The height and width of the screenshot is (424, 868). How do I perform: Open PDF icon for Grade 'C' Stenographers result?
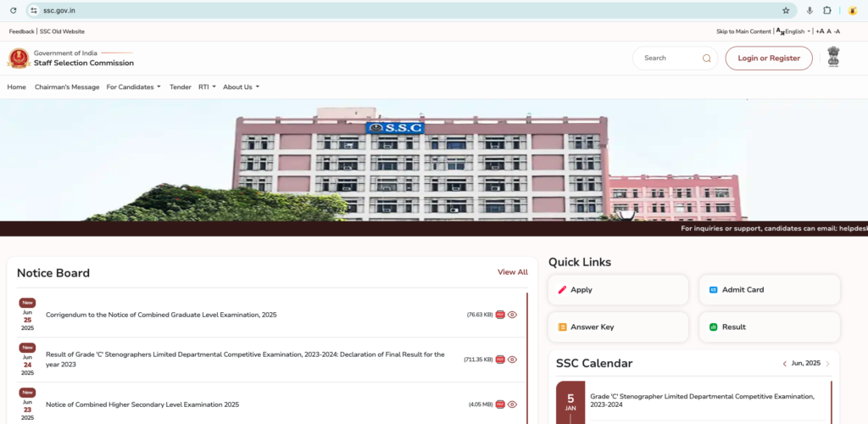pos(500,360)
